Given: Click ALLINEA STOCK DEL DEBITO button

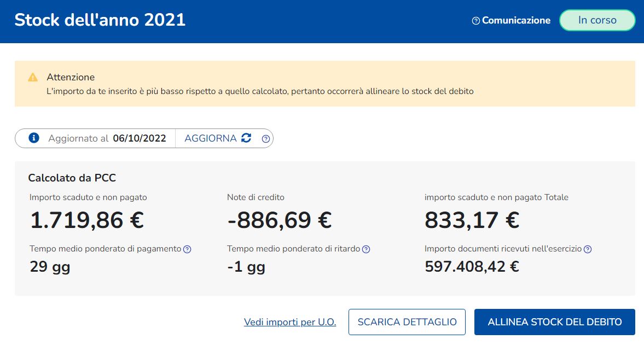Looking at the screenshot, I should tap(554, 322).
